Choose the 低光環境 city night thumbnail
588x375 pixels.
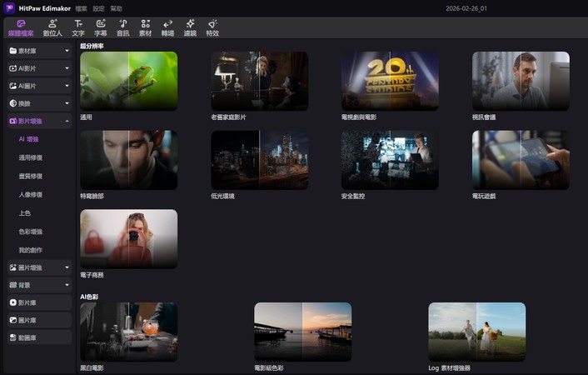coord(260,160)
